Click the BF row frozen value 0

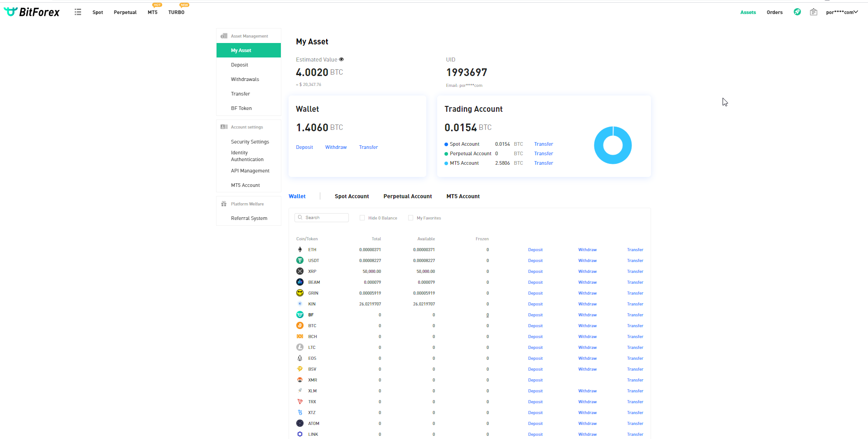click(487, 315)
